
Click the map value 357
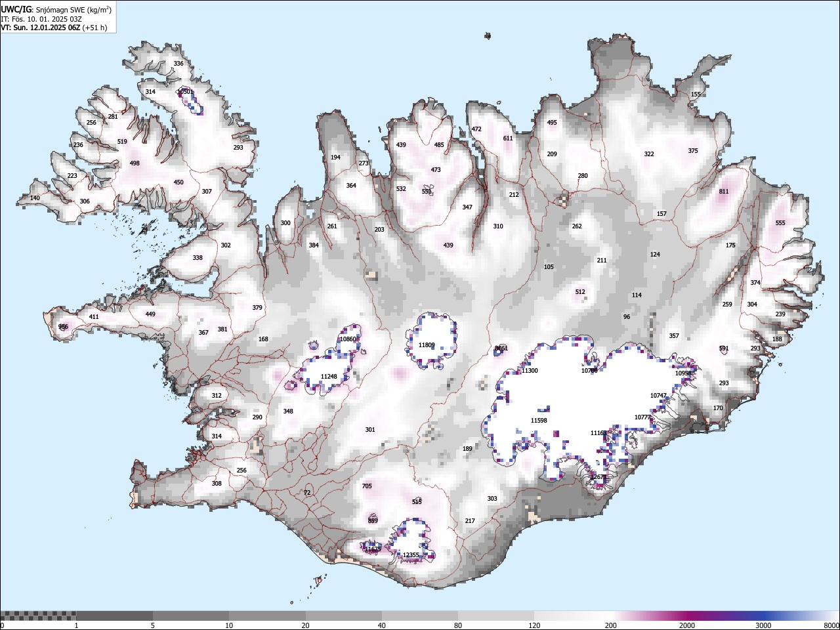(674, 336)
